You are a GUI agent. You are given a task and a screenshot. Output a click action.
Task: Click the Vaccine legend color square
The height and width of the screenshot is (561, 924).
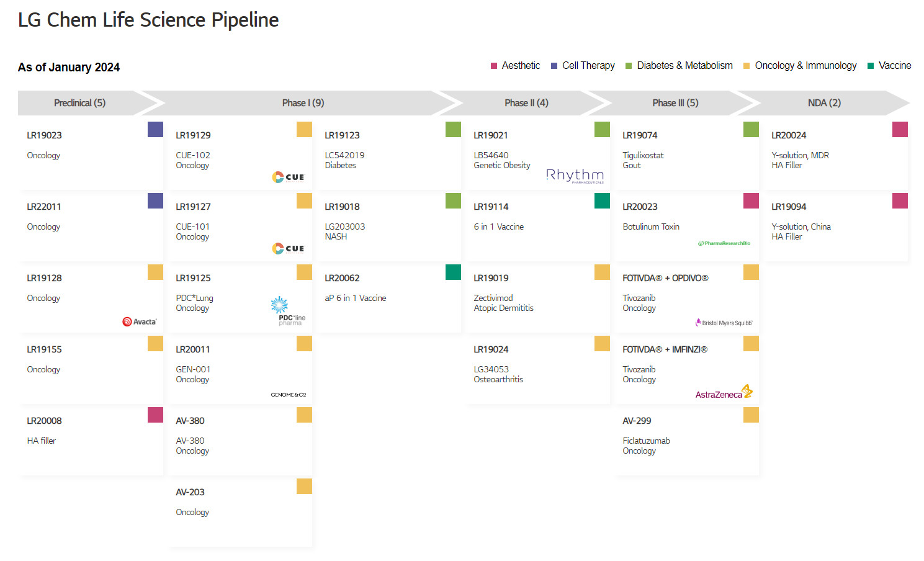[x=871, y=66]
